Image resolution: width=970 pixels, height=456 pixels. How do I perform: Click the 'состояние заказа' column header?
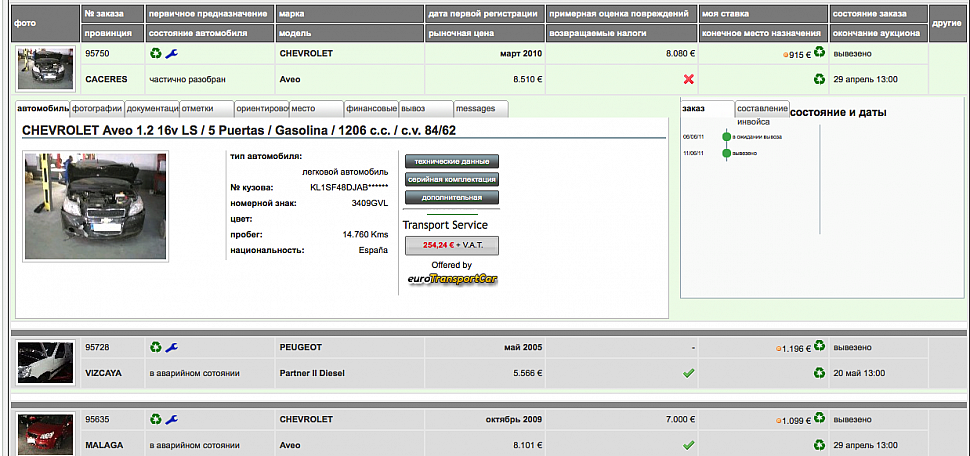(x=878, y=14)
